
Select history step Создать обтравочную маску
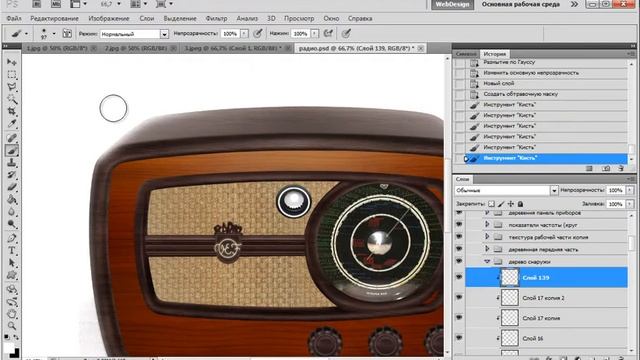(520, 94)
